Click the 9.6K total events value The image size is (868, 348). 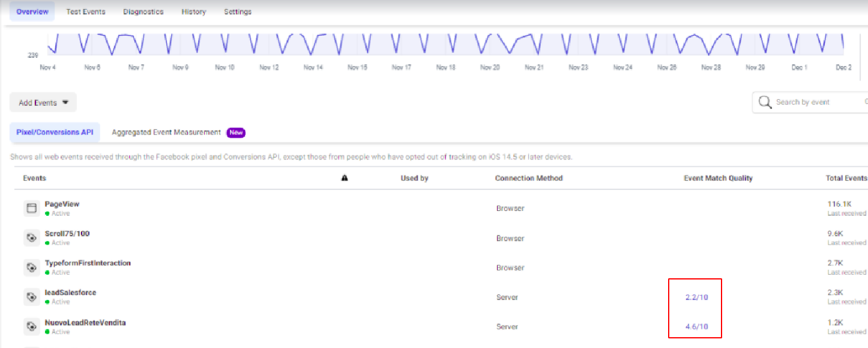(835, 234)
